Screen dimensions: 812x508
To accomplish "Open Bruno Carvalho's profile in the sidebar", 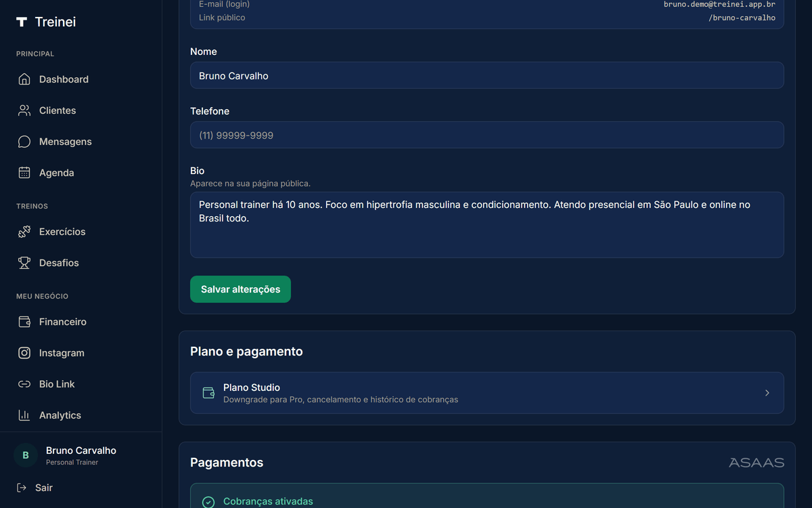I will 81,455.
